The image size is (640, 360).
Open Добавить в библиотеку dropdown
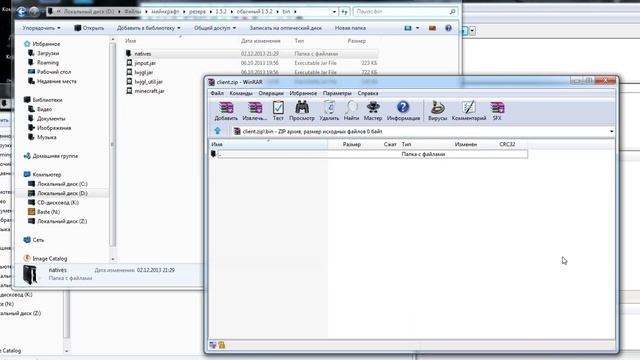[149, 28]
